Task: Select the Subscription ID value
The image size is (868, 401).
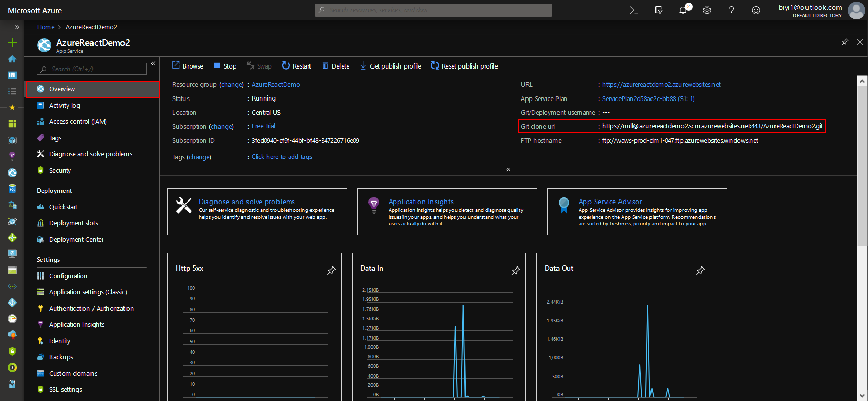Action: [305, 141]
